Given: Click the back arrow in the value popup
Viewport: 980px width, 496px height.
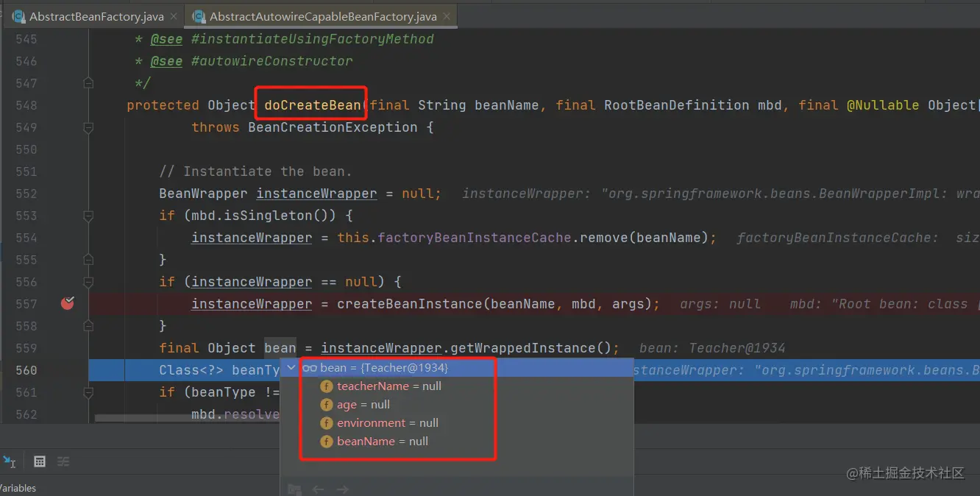Looking at the screenshot, I should [x=318, y=489].
